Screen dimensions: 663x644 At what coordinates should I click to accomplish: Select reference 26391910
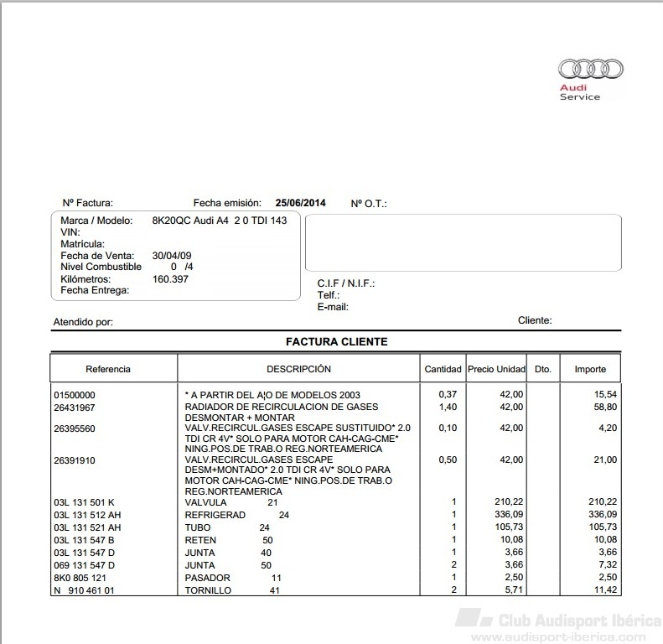point(75,460)
